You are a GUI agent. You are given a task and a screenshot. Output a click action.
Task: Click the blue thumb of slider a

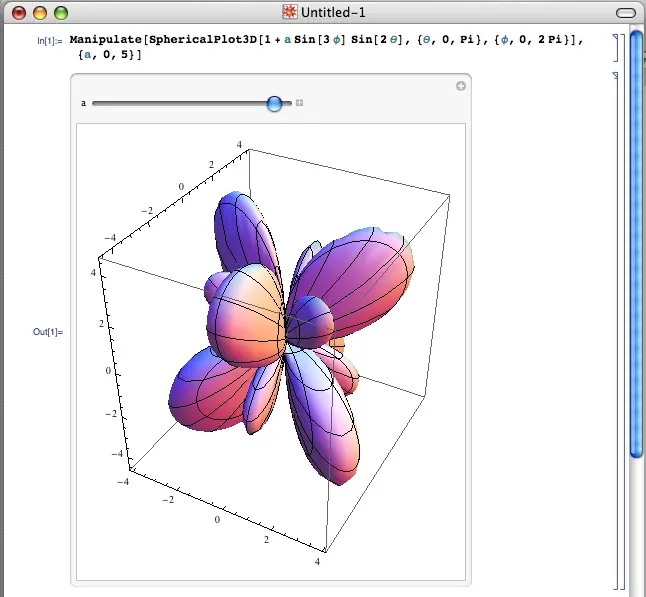[275, 103]
